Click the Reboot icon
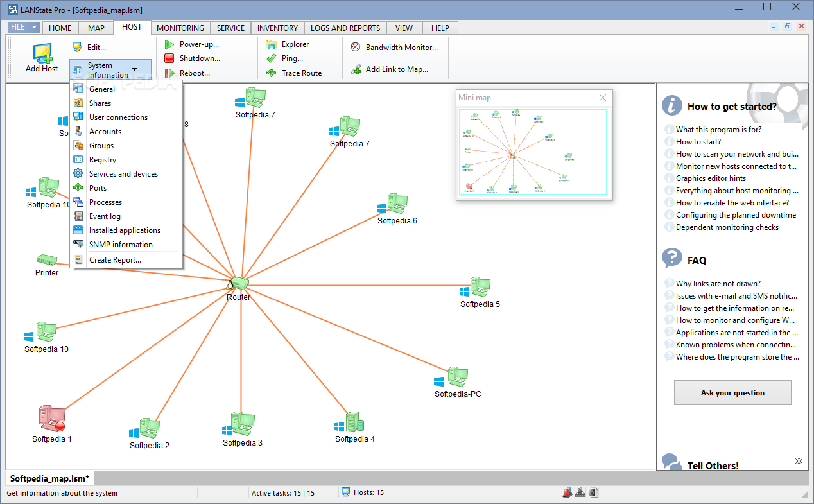The height and width of the screenshot is (504, 814). [169, 73]
